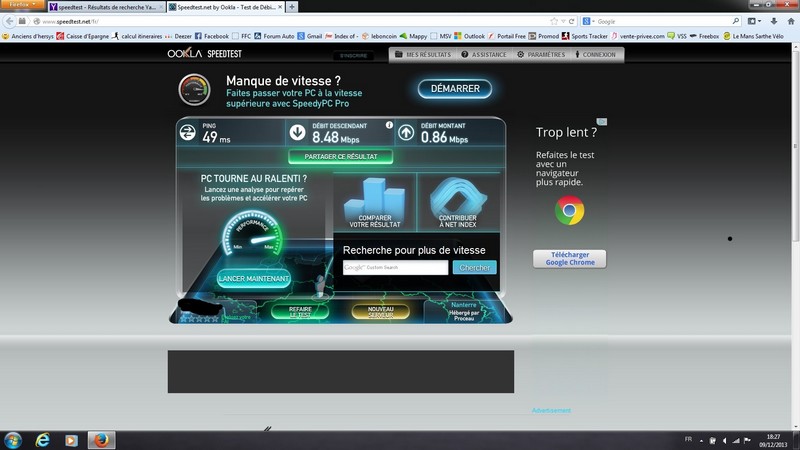Click the Firefox taskbar button
800x450 pixels.
tap(101, 440)
